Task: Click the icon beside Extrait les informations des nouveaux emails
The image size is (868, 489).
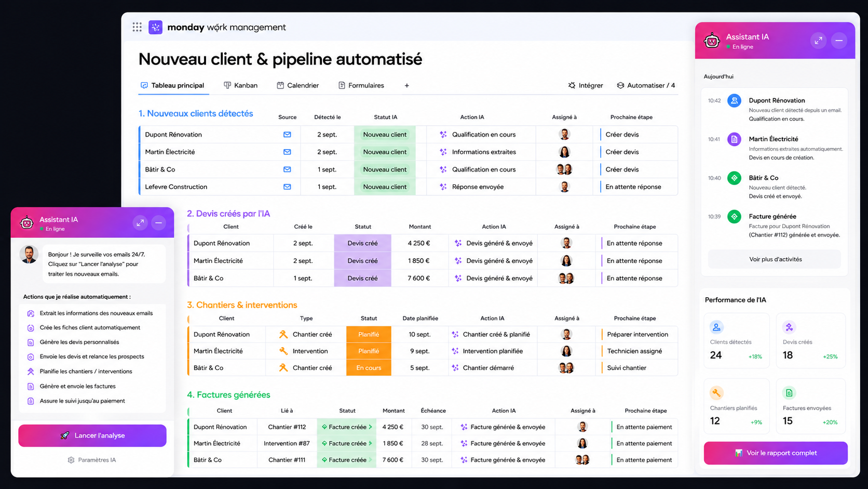Action: point(31,313)
